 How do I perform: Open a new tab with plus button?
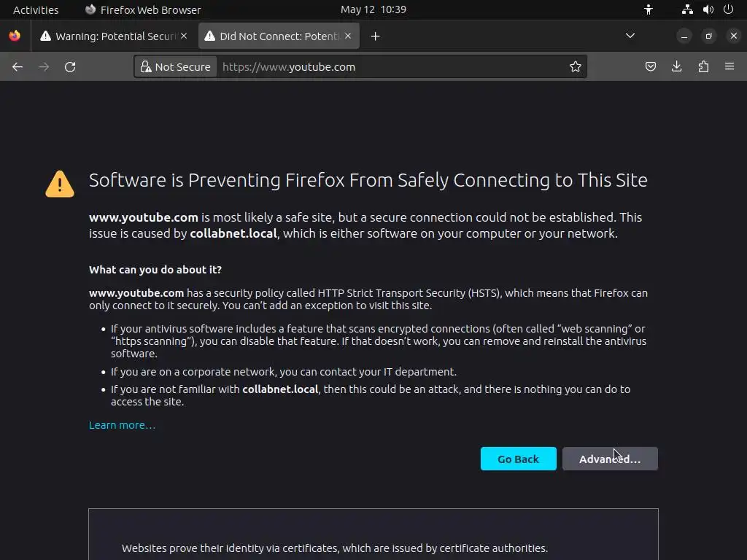click(375, 36)
